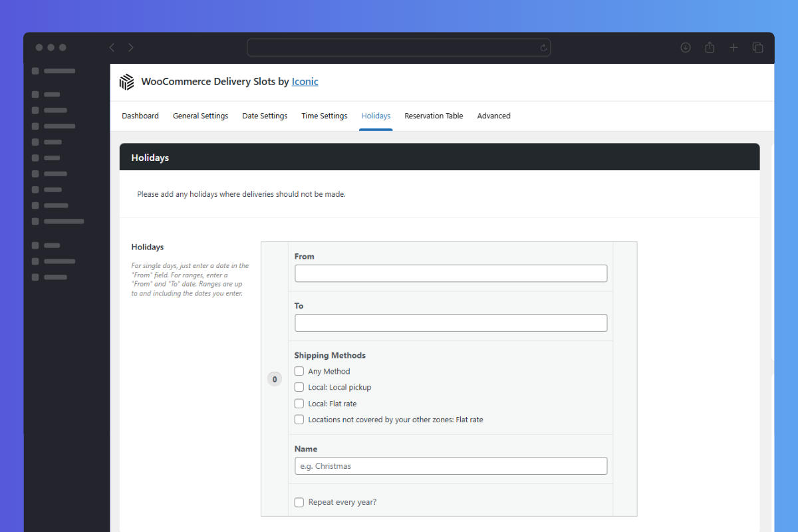798x532 pixels.
Task: Show all tabs using the tab overview icon
Action: [757, 47]
